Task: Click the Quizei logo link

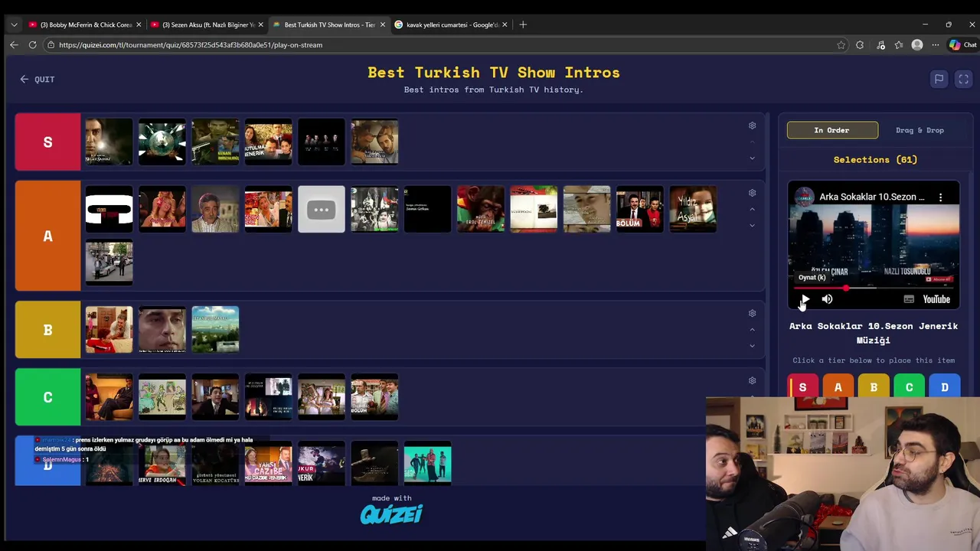Action: click(x=391, y=514)
